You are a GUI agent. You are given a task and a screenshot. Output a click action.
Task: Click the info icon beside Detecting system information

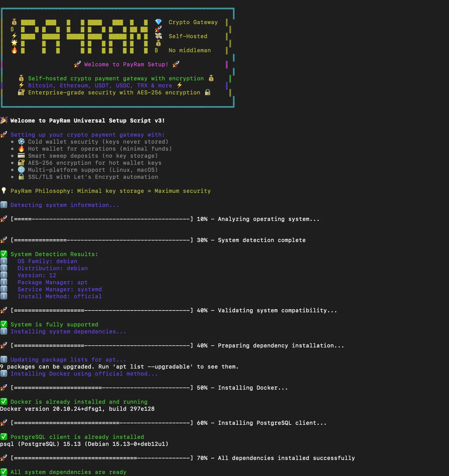(4, 205)
